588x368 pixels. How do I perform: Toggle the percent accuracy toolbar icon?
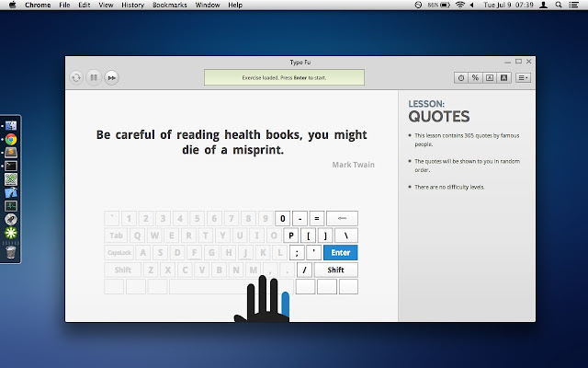[x=475, y=77]
